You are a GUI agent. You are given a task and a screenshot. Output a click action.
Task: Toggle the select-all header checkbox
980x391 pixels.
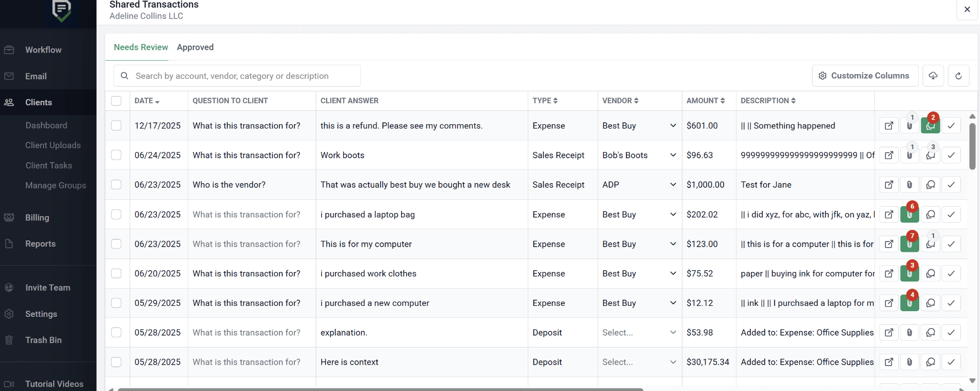(116, 101)
